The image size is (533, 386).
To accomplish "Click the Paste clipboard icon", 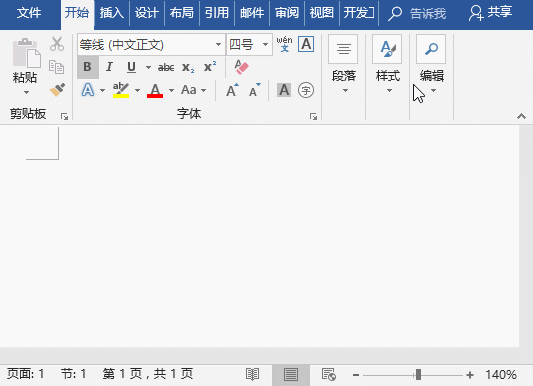I will [26, 53].
